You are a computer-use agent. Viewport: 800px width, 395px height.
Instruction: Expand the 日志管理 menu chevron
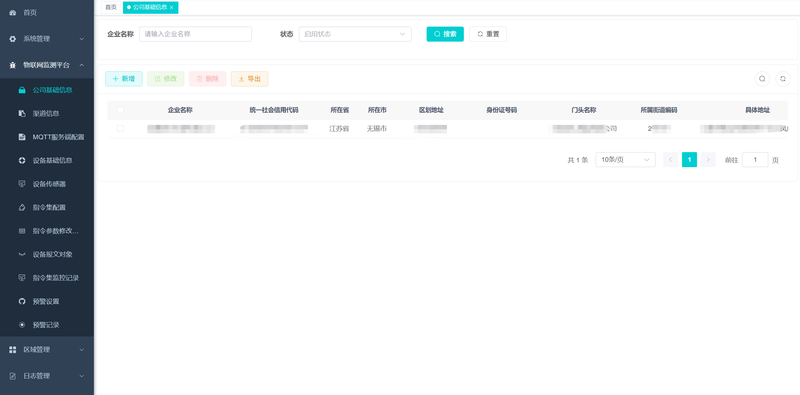coord(82,376)
